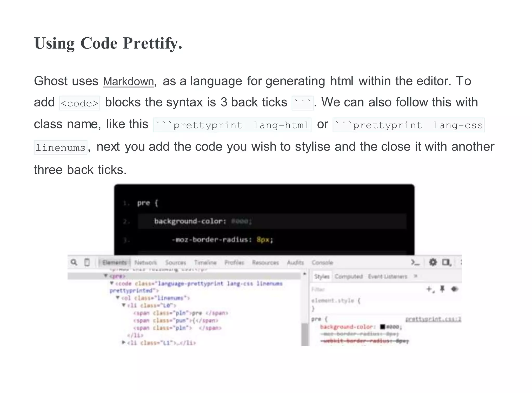Image resolution: width=532 pixels, height=393 pixels.
Task: Click the <code> inline snippet
Action: pyautogui.click(x=79, y=103)
